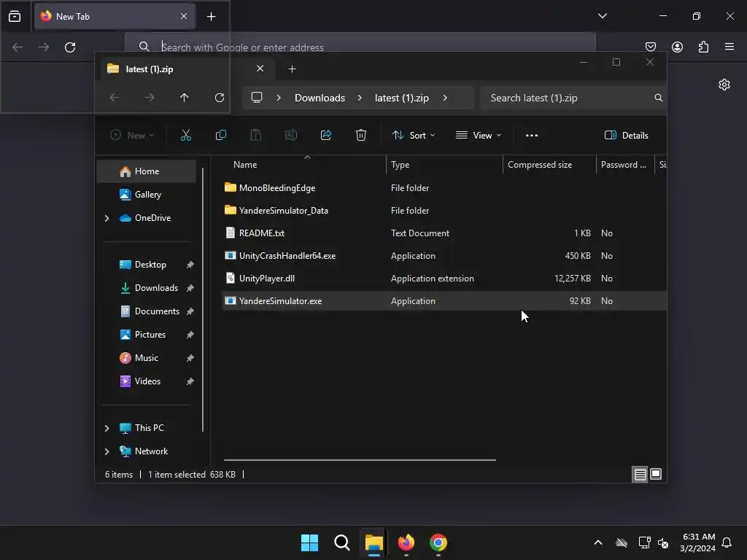Click the PC icon in address bar
Screen dimensions: 747x560
click(257, 98)
